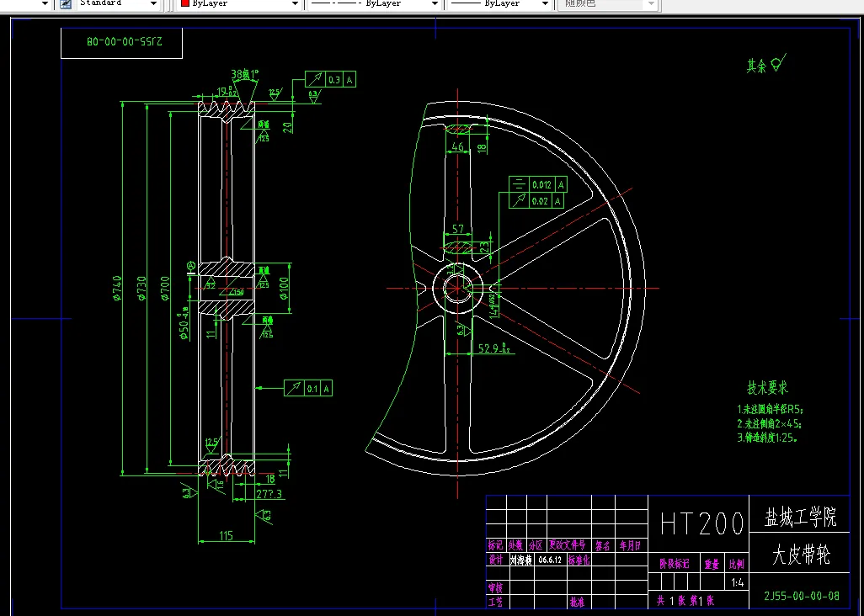864x616 pixels.
Task: Select the 批准 title block label
Action: pyautogui.click(x=576, y=603)
